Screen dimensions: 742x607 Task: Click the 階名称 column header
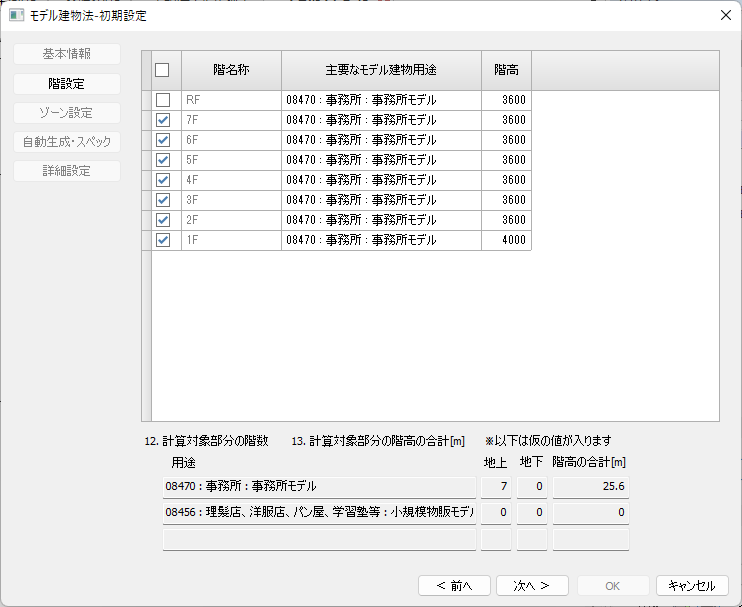coord(231,71)
